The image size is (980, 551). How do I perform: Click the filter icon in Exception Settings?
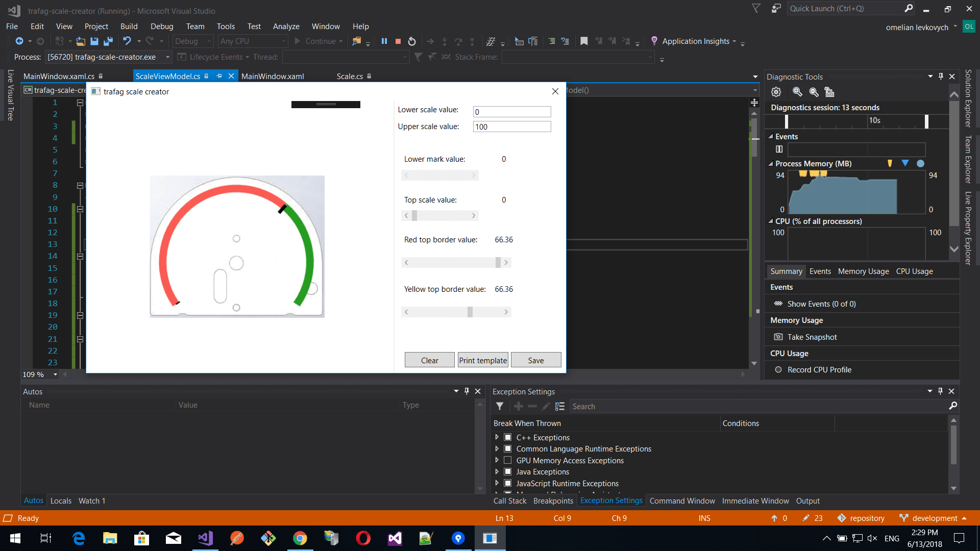(500, 406)
